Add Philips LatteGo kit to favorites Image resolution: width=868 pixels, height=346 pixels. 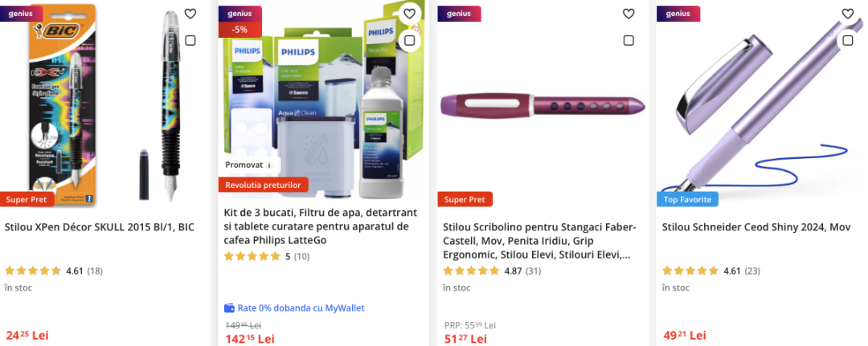point(409,14)
